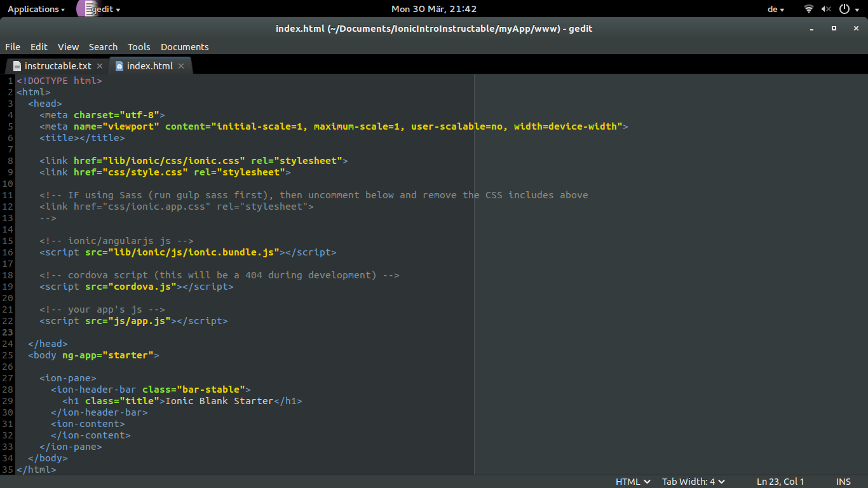Image resolution: width=868 pixels, height=488 pixels.
Task: Place cursor in meta charset line
Action: [102, 115]
